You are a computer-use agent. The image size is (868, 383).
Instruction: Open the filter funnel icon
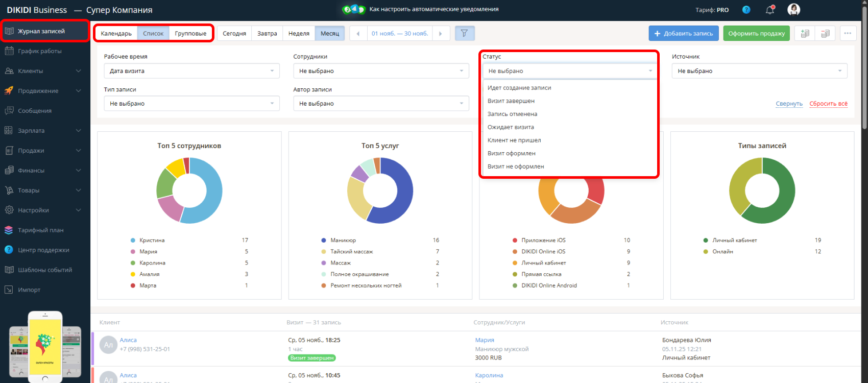click(x=464, y=33)
